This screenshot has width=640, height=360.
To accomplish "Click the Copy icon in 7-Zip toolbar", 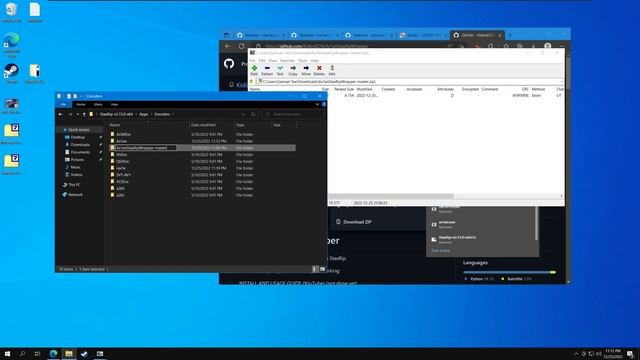I will 293,70.
